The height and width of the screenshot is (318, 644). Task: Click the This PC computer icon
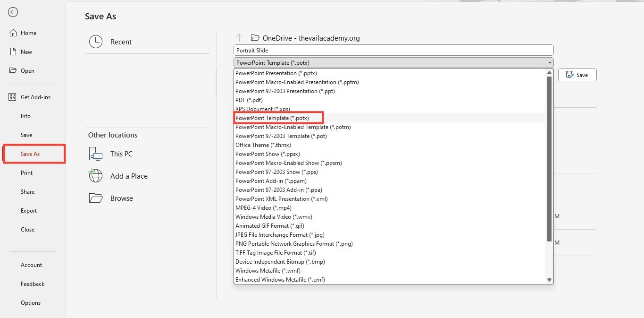96,154
